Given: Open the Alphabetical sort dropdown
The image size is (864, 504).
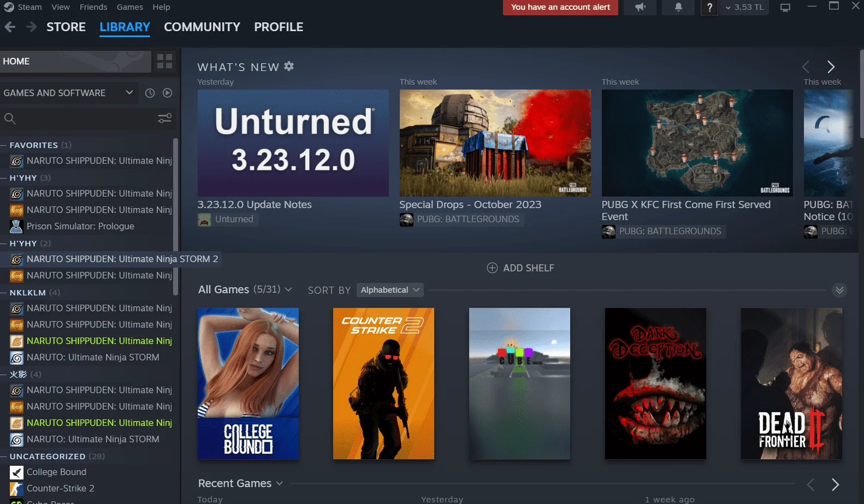Looking at the screenshot, I should (390, 290).
